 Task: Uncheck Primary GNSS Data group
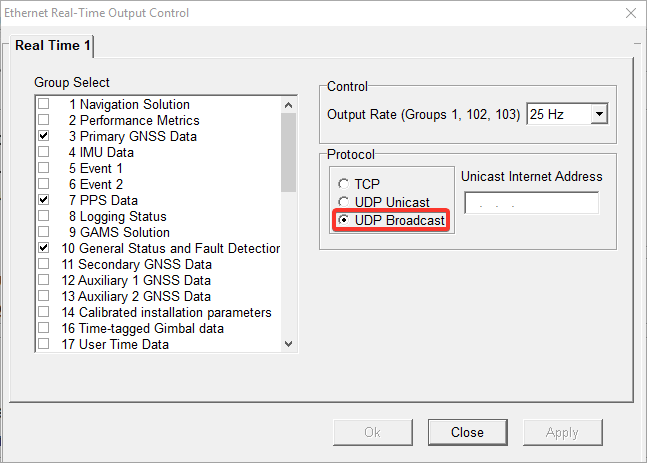tap(43, 136)
